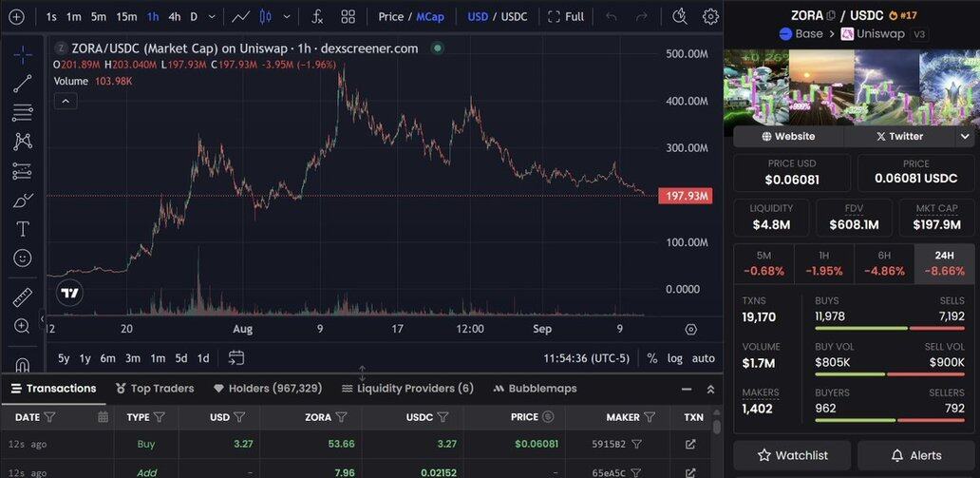Set chart currency to USDC
The width and height of the screenshot is (980, 478).
515,17
